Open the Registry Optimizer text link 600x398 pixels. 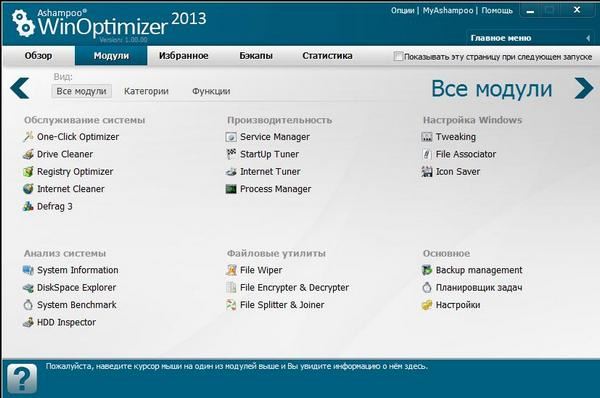coord(75,171)
